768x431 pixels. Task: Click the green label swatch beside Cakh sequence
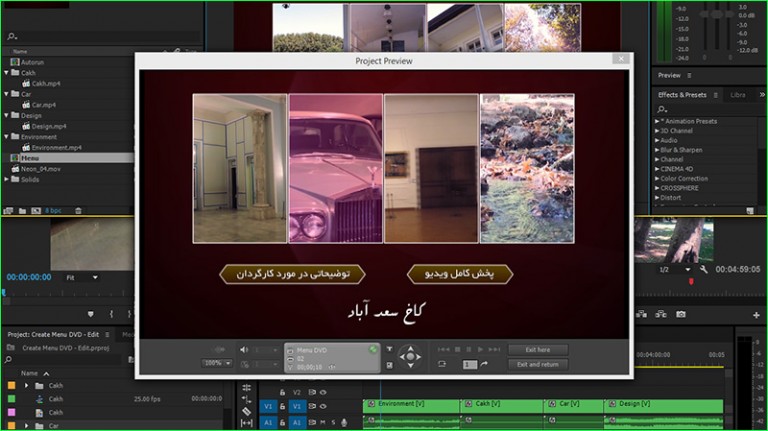[11, 399]
